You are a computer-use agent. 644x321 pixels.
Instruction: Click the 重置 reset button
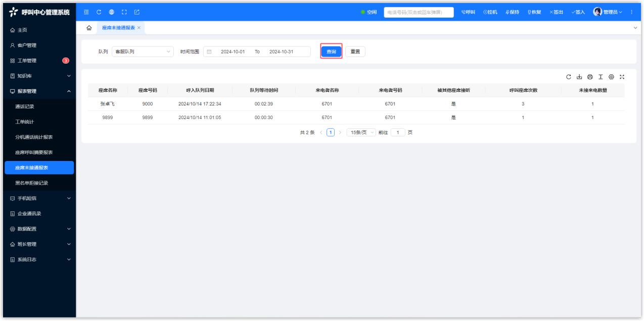[x=355, y=51]
